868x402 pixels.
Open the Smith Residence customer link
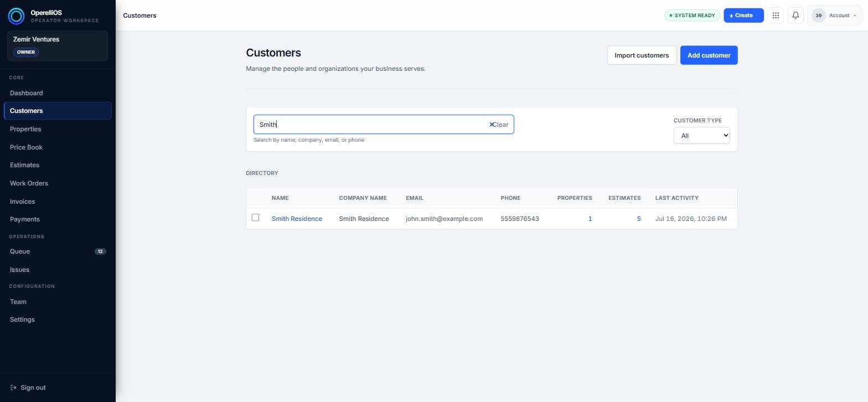pos(297,219)
